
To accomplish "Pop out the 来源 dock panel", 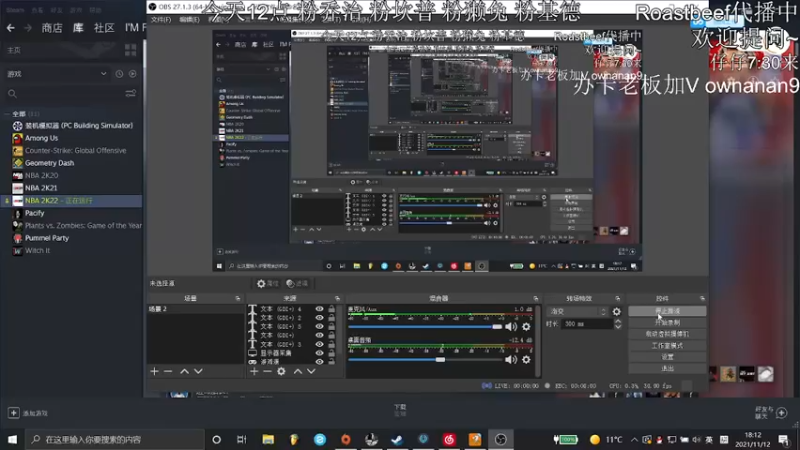I will 337,298.
